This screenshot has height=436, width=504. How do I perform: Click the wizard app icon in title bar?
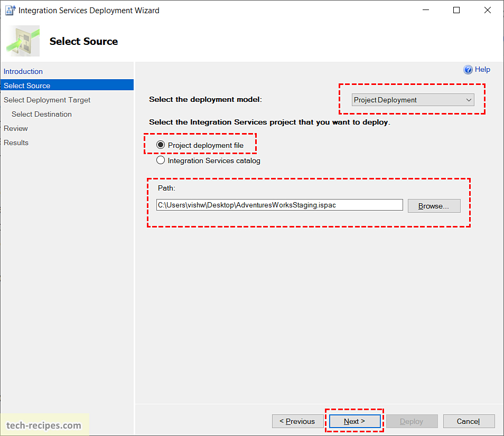coord(10,10)
